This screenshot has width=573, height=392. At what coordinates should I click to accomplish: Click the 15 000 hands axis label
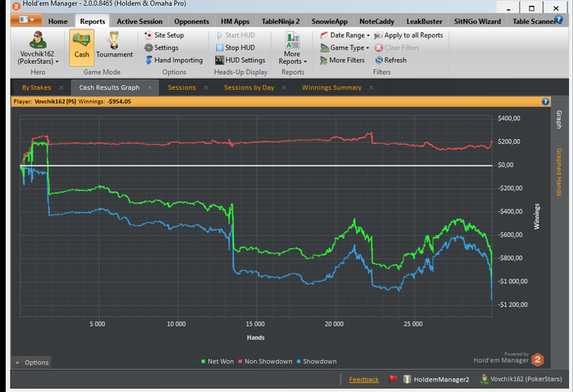(x=255, y=324)
